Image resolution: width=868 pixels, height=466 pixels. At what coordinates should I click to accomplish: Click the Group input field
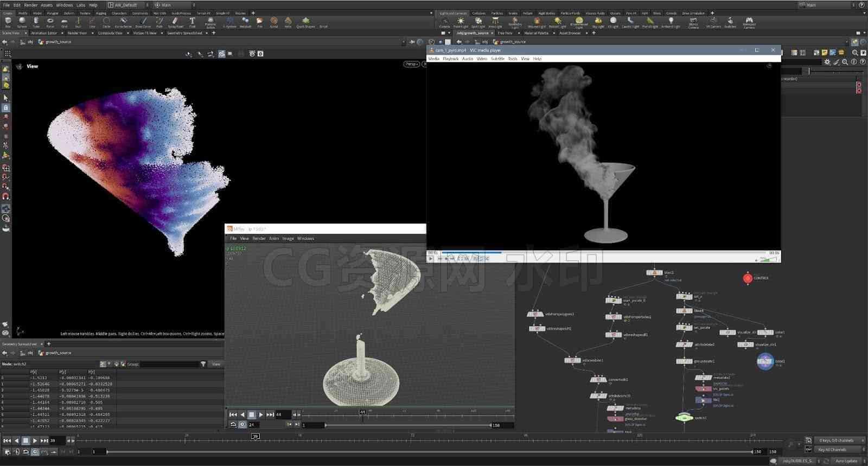(x=169, y=364)
